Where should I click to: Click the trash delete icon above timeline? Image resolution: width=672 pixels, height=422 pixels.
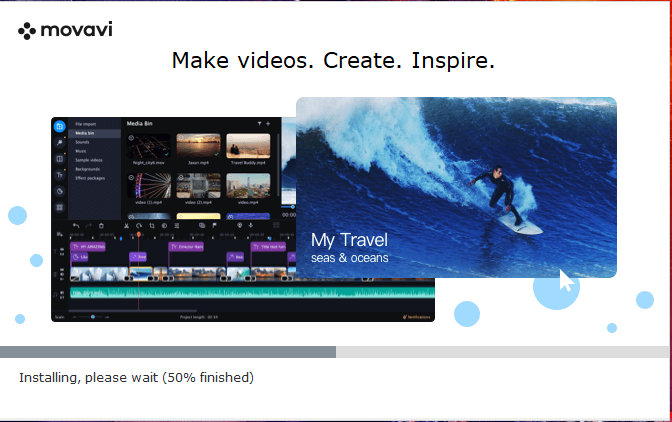click(x=100, y=226)
